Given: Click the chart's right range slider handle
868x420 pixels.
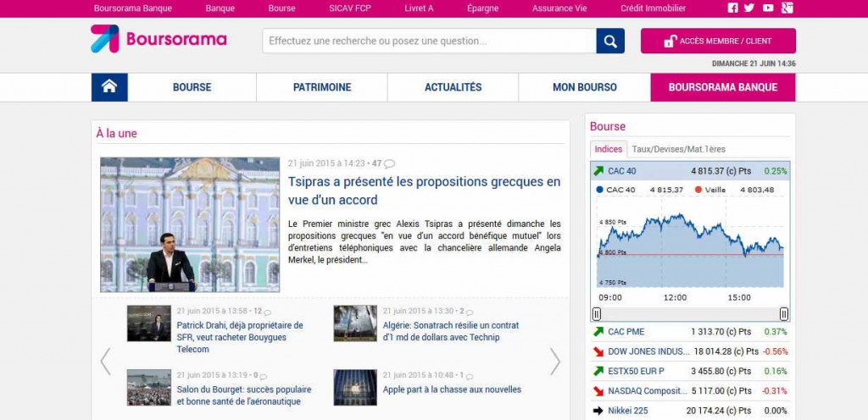Looking at the screenshot, I should point(784,314).
